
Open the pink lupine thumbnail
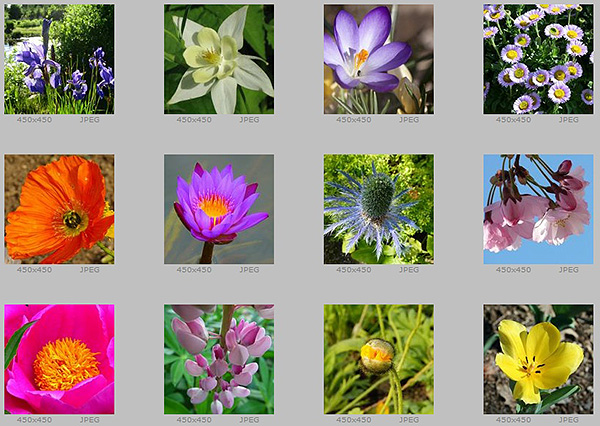pyautogui.click(x=219, y=359)
